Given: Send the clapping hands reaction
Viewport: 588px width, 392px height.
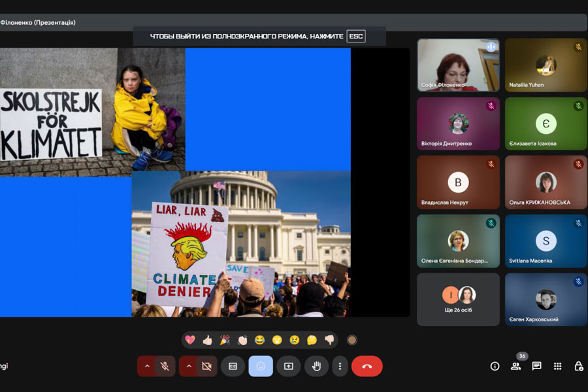Looking at the screenshot, I should [x=242, y=340].
